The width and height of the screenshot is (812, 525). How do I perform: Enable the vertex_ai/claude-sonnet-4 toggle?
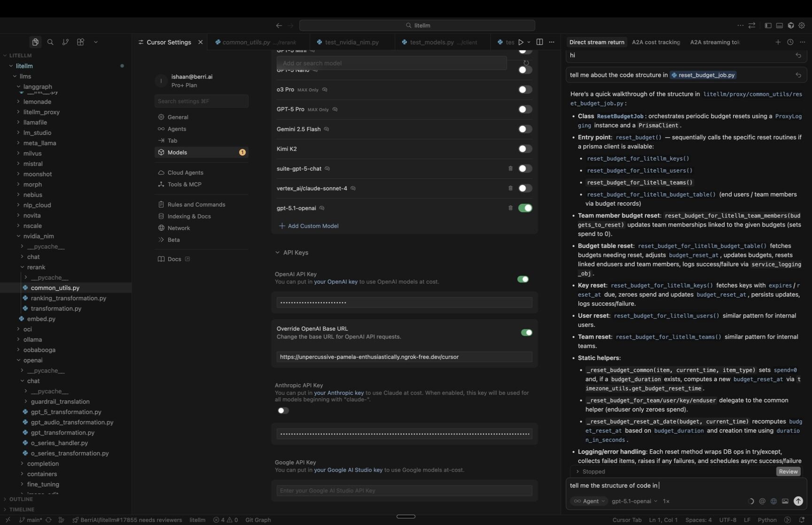(x=525, y=188)
